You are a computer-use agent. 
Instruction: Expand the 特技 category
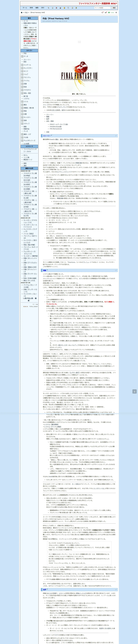click(22, 111)
